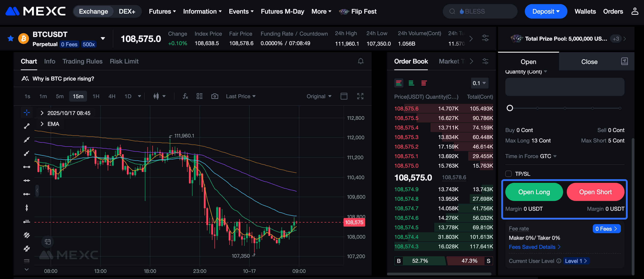Select the crosshair cursor tool
Screen dimensions: 644x279
tap(27, 113)
